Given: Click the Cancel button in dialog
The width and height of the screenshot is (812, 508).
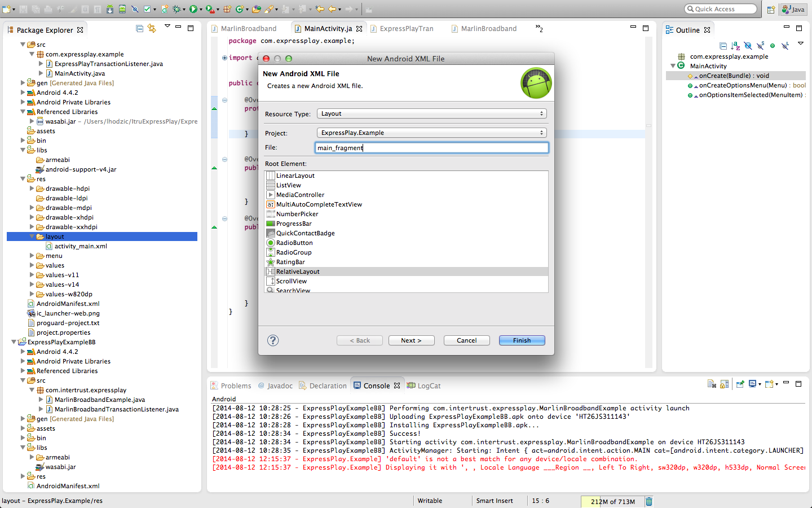Looking at the screenshot, I should (466, 340).
